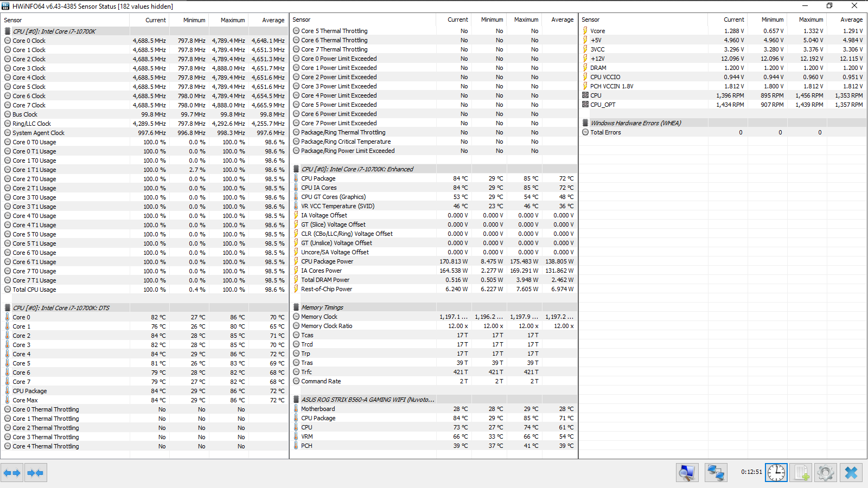Click the Bus Clock sensor icon
This screenshot has height=488, width=868.
point(8,114)
